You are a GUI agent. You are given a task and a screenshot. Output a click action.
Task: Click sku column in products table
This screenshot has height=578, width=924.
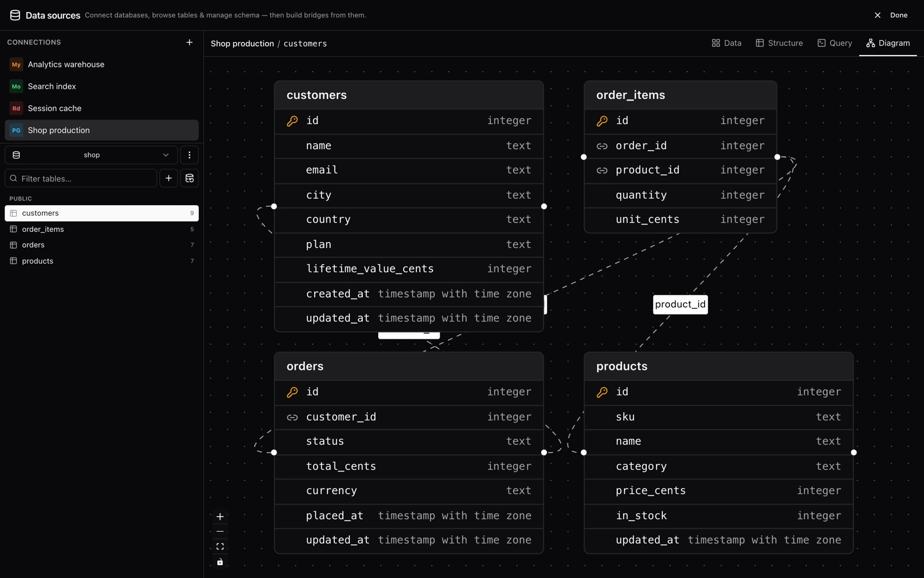click(x=718, y=417)
